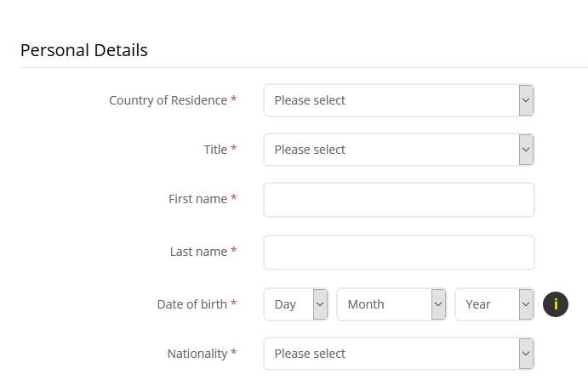Focus the First name text field
Viewport: 588px width, 380px height.
pos(398,200)
